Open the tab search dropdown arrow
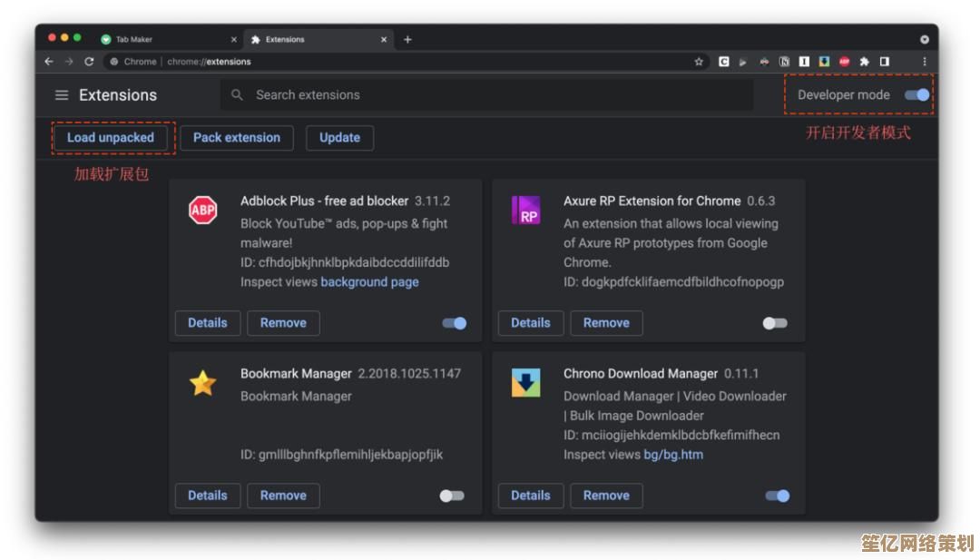 pyautogui.click(x=925, y=39)
